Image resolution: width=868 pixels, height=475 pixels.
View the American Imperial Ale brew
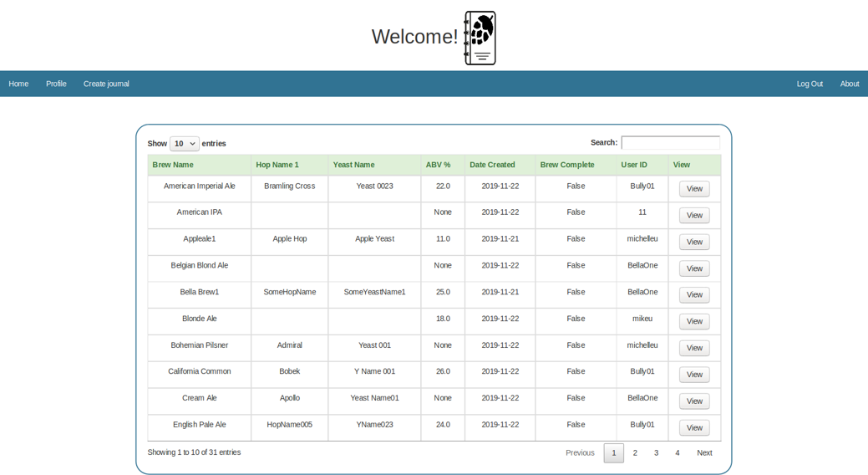point(693,189)
